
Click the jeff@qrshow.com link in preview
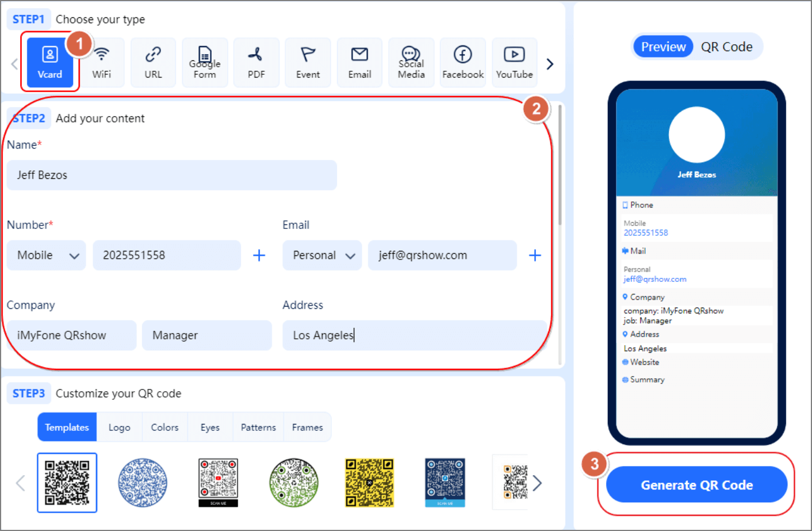coord(655,279)
